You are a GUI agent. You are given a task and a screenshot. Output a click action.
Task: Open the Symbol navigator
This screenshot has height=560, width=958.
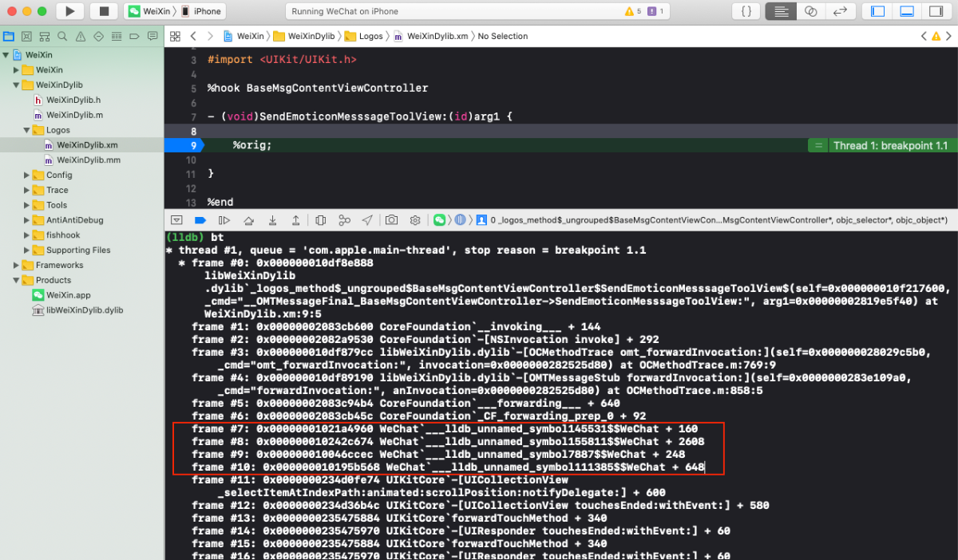[x=45, y=37]
